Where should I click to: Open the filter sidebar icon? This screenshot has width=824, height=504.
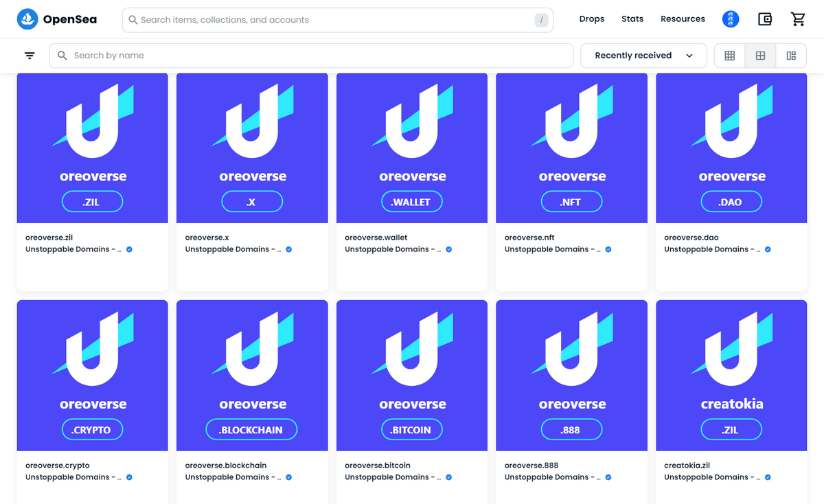[30, 56]
